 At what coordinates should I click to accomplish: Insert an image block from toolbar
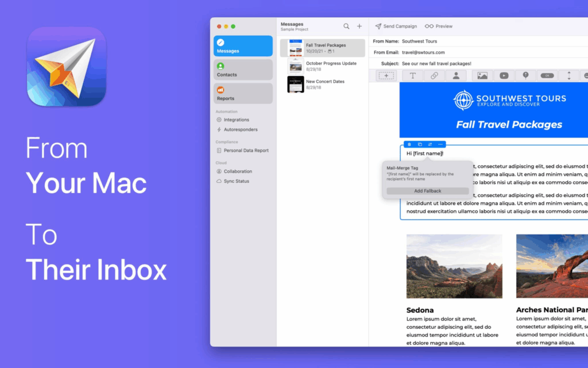[482, 75]
